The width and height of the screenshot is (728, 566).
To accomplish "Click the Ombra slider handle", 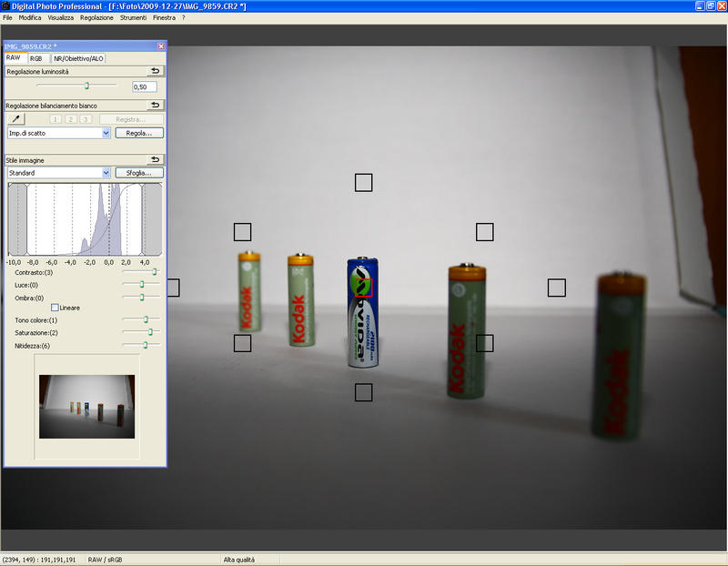I will coord(142,298).
